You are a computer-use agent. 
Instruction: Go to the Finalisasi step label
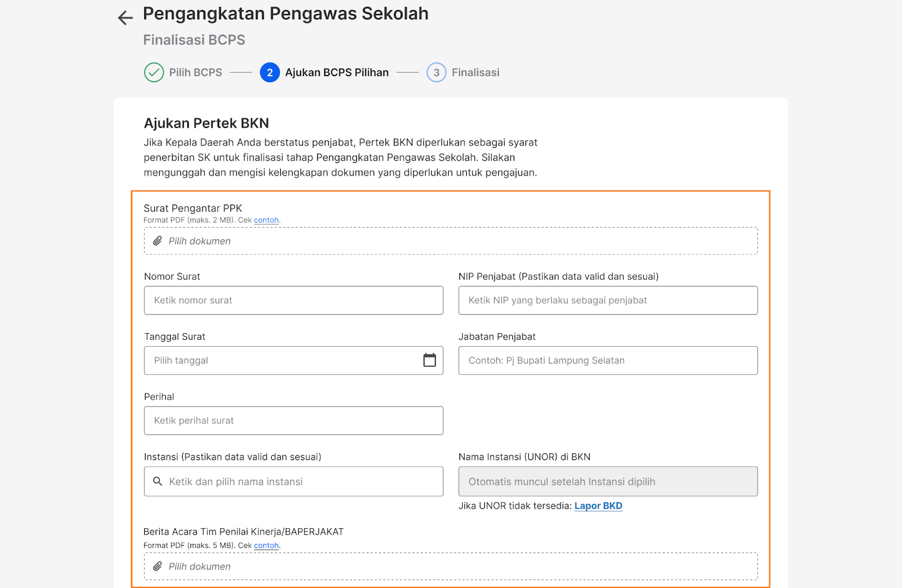475,72
